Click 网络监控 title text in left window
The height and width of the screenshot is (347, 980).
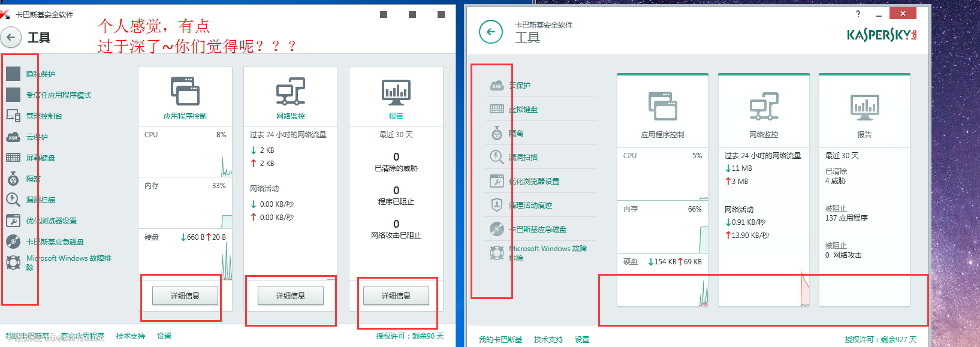291,116
